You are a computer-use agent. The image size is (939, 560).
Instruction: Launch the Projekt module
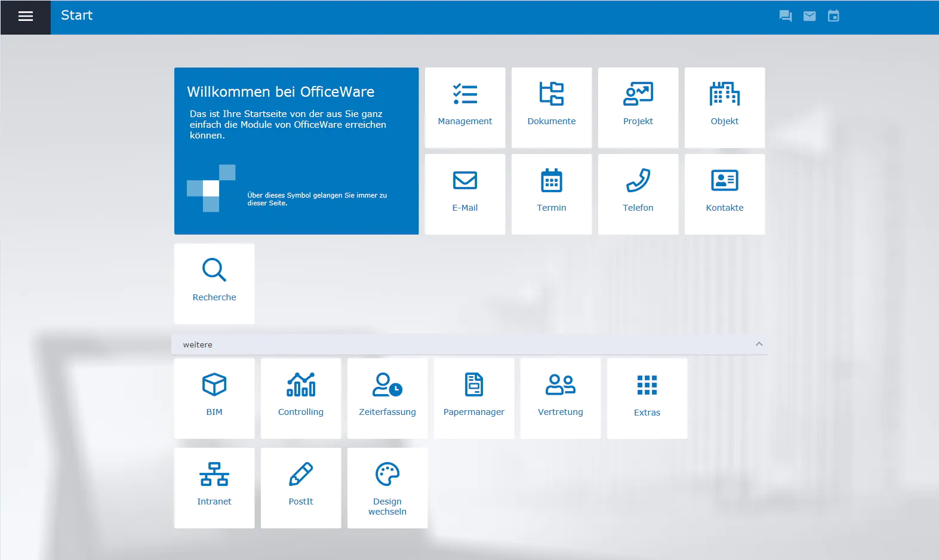pos(638,107)
